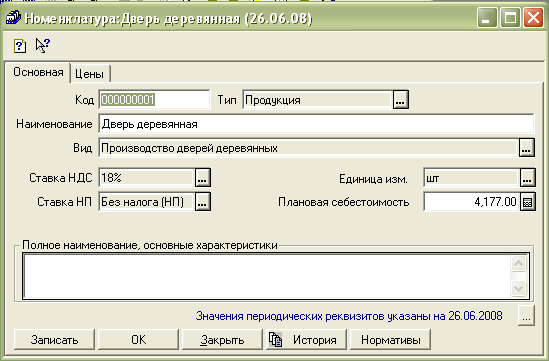This screenshot has width=549, height=361.
Task: Maximize the Номенклатура window
Action: tap(510, 18)
